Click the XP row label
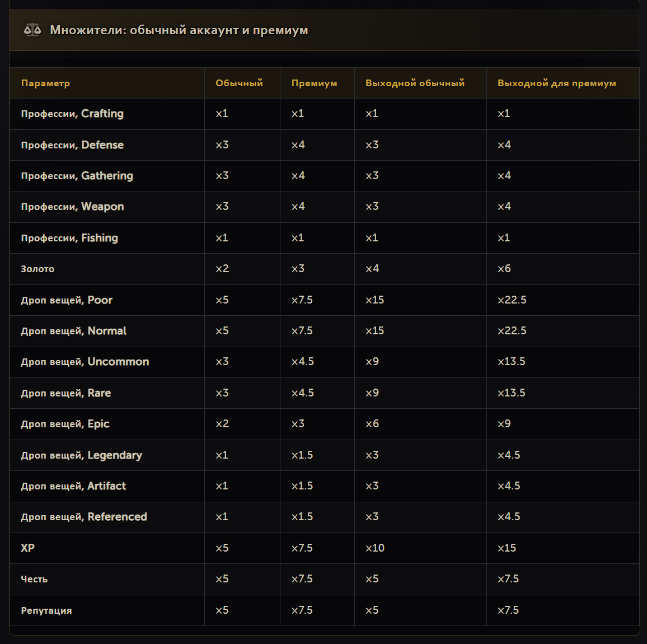This screenshot has height=644, width=647. (x=27, y=548)
